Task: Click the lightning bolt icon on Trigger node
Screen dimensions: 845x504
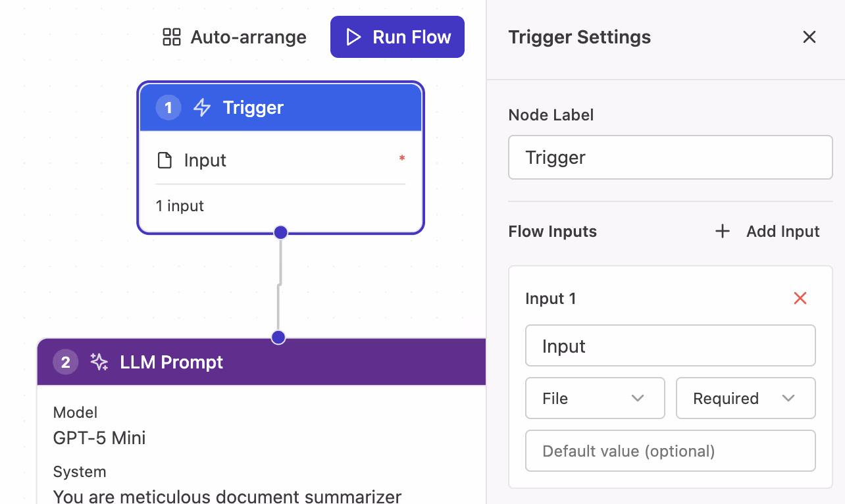Action: point(202,107)
